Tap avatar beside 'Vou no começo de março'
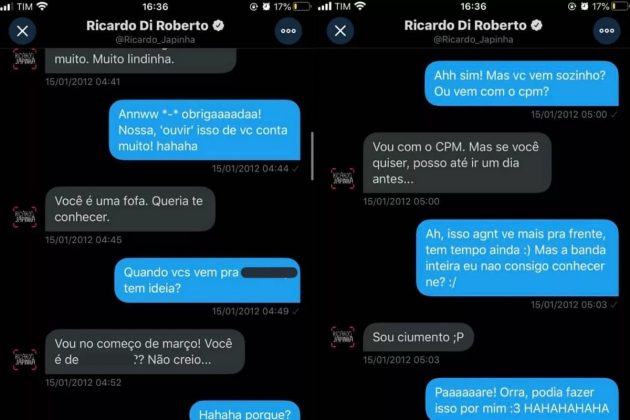This screenshot has width=630, height=420. tap(25, 360)
